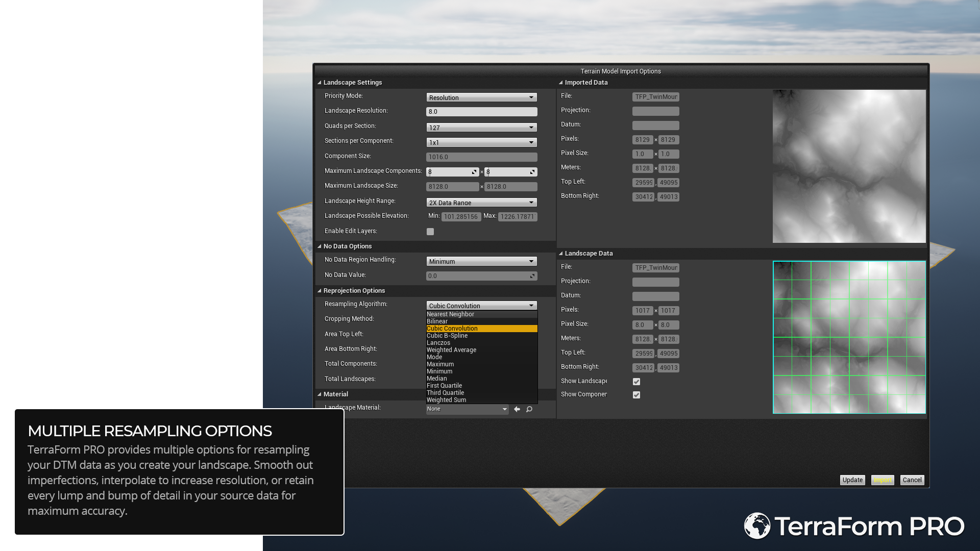Image resolution: width=980 pixels, height=551 pixels.
Task: Collapse the Imported Data section
Action: tap(561, 83)
